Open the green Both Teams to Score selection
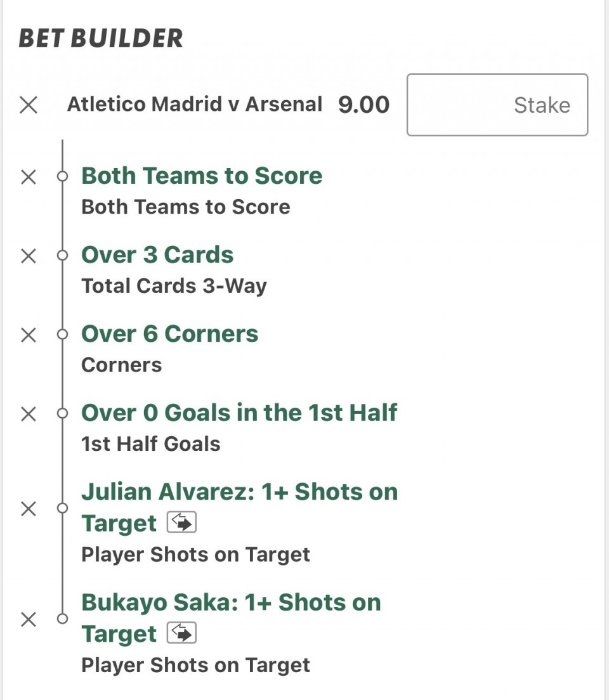 [202, 176]
